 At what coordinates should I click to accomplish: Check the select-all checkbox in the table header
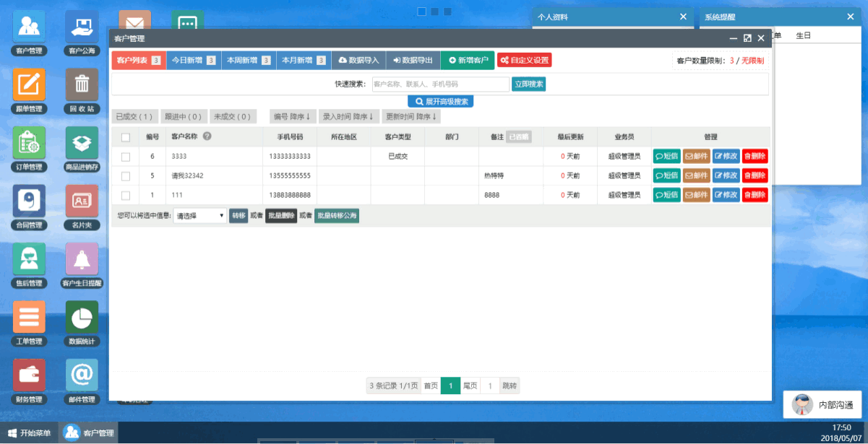click(x=125, y=136)
